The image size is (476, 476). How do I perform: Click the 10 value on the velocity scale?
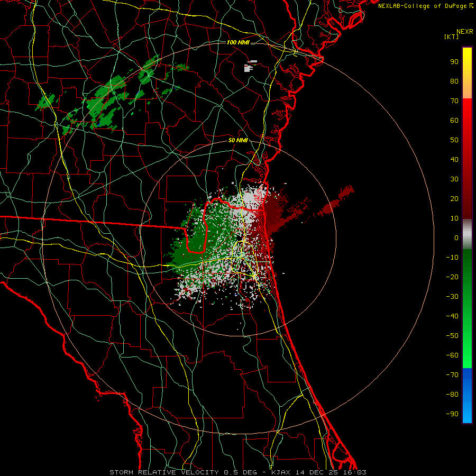click(x=454, y=218)
